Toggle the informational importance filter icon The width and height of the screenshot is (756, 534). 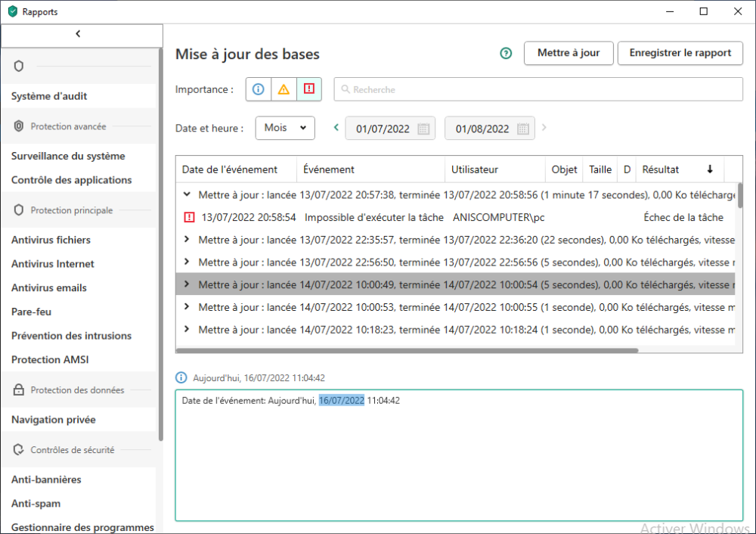(259, 89)
